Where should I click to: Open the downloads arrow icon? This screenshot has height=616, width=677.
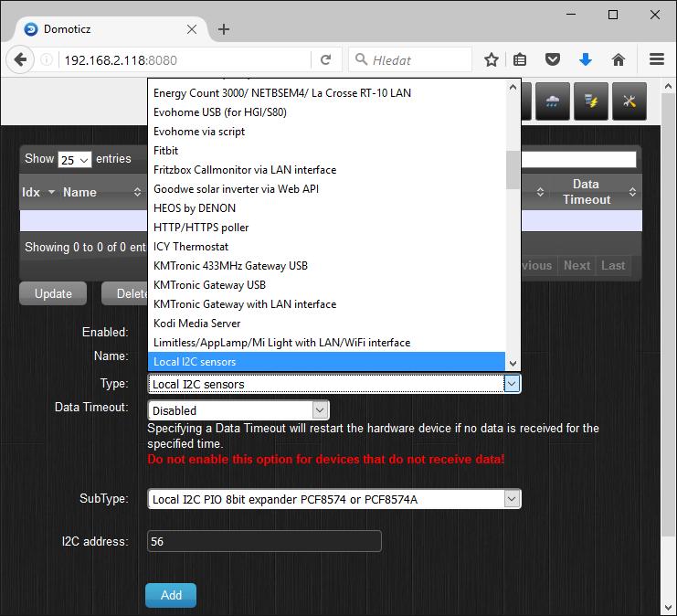(586, 59)
